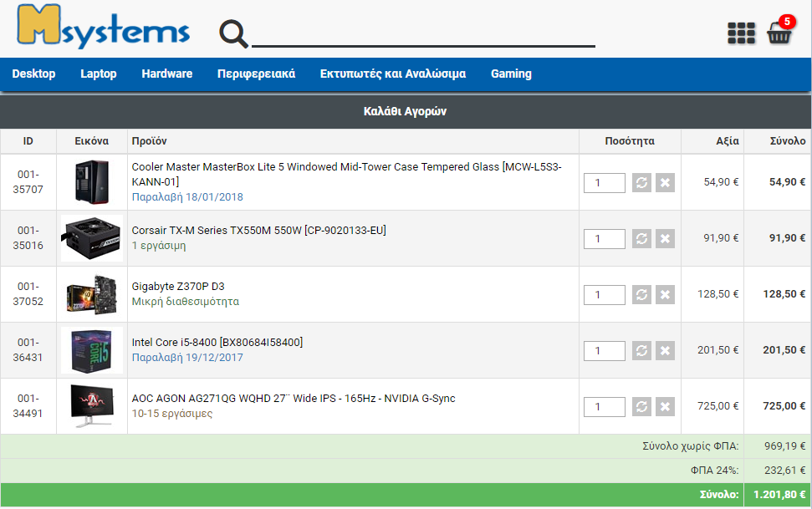
Task: Click bold total 201,50 € for Intel CPU
Action: (784, 350)
